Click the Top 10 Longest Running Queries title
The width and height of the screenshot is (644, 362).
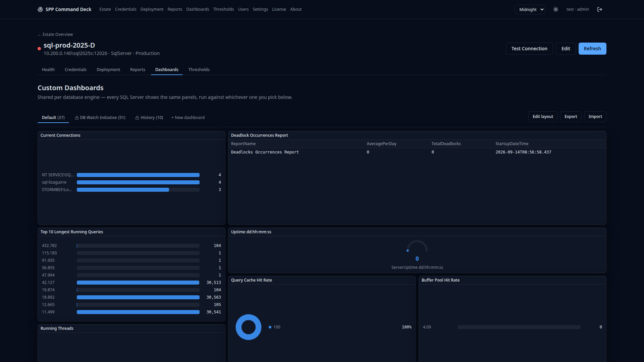[72, 232]
